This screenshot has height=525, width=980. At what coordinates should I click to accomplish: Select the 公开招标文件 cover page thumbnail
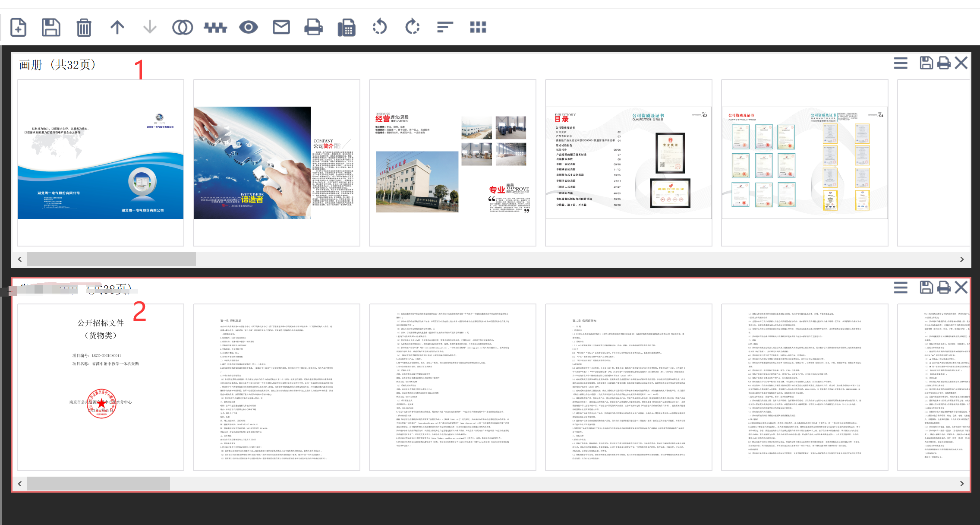click(101, 387)
